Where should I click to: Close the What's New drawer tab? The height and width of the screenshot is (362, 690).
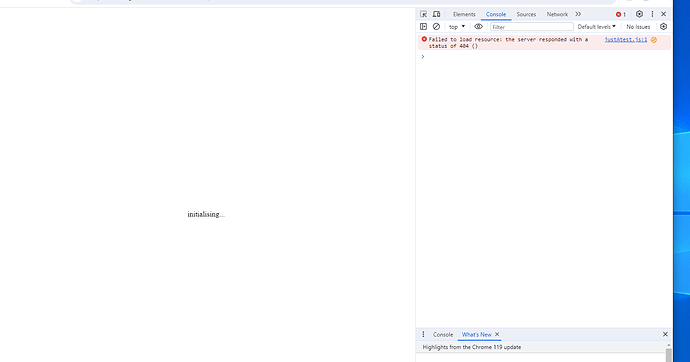[x=497, y=334]
